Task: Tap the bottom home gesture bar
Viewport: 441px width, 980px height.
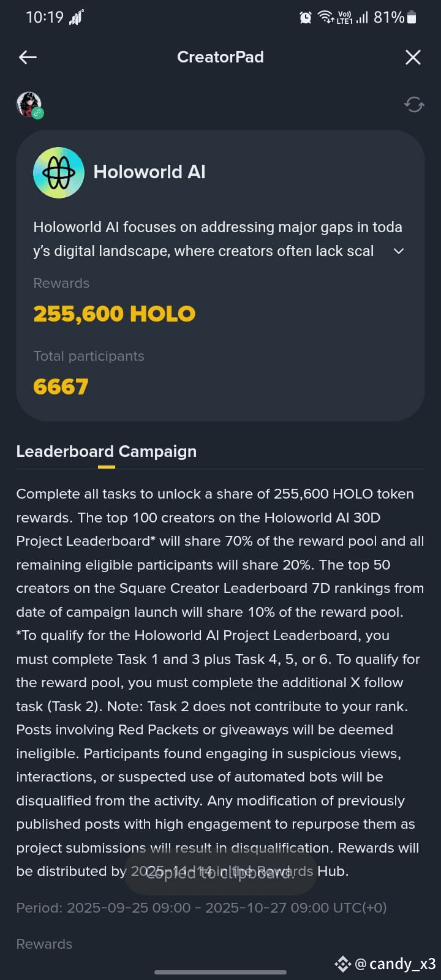Action: [x=221, y=972]
